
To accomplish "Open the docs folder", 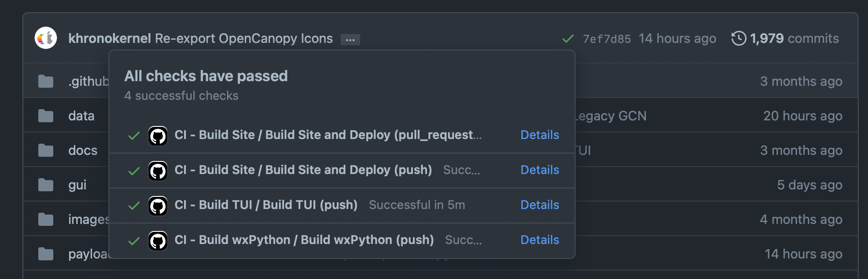I will pos(83,150).
